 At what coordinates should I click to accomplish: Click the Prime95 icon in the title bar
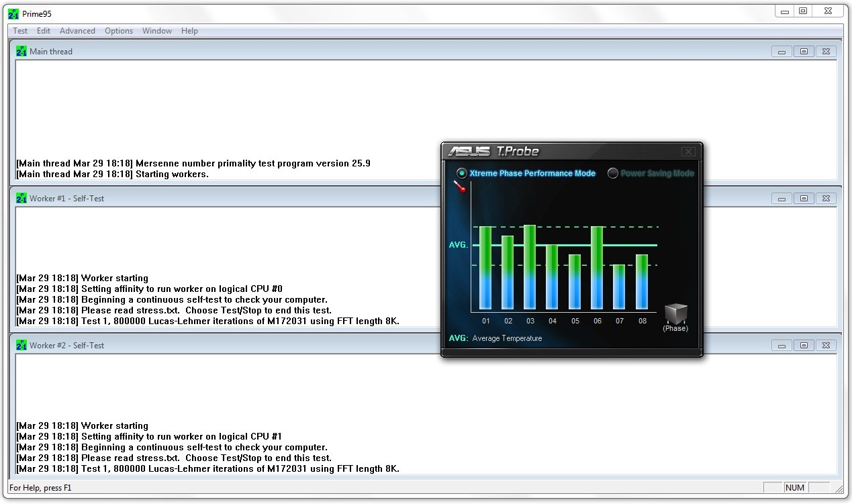13,14
